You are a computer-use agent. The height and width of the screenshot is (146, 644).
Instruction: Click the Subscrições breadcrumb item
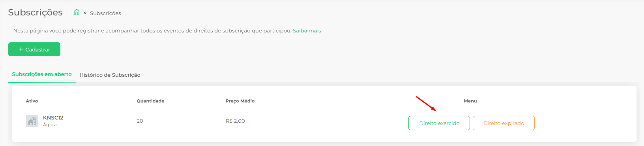coord(105,13)
